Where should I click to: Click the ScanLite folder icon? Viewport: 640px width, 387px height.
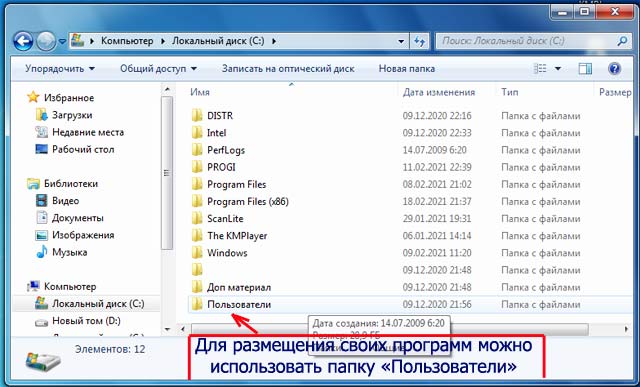click(197, 218)
